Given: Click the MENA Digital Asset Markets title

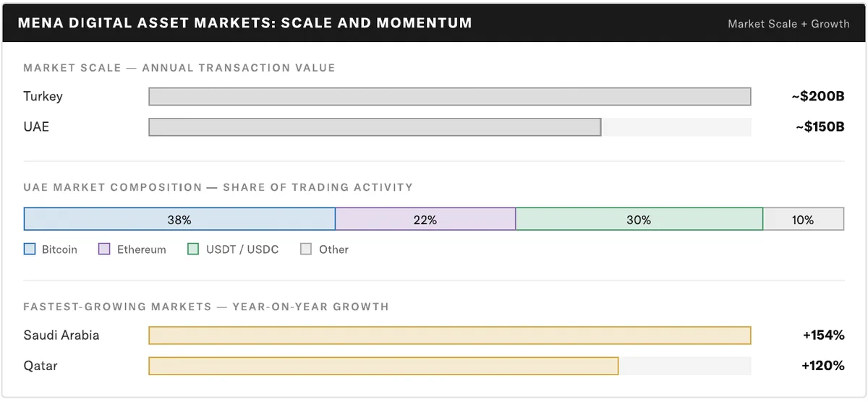Looking at the screenshot, I should (x=244, y=23).
